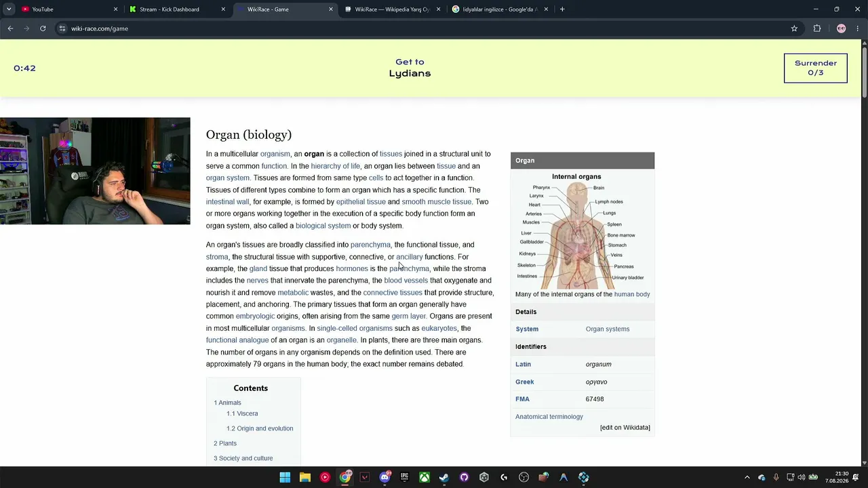Image resolution: width=868 pixels, height=488 pixels.
Task: Click 'edit on Wikidata' link
Action: [x=625, y=428]
